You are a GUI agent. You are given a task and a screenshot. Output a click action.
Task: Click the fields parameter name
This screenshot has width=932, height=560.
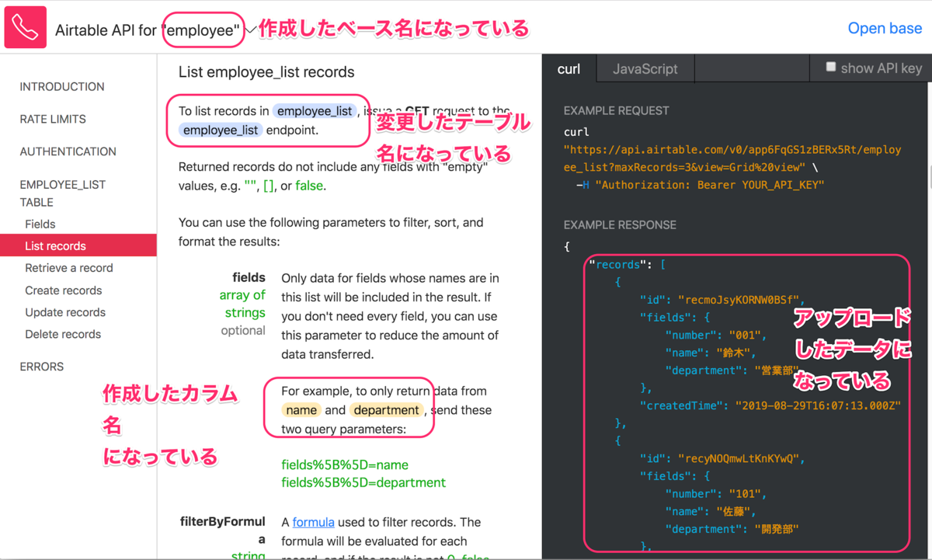[249, 277]
